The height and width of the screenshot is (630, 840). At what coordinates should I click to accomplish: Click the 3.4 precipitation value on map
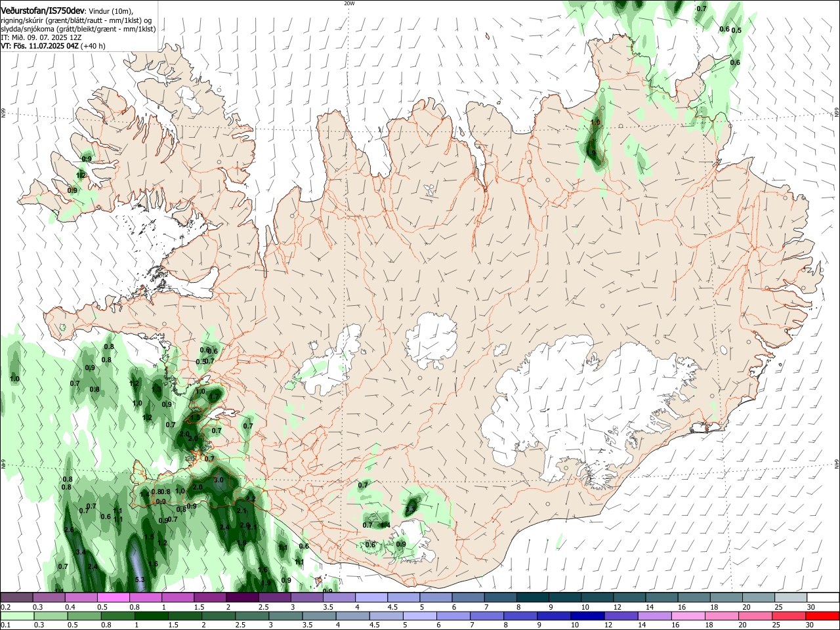pyautogui.click(x=81, y=553)
